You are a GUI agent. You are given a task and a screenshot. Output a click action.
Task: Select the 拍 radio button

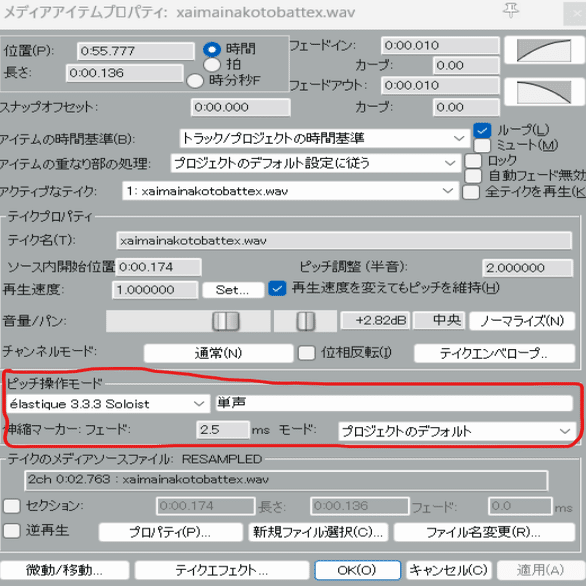click(x=212, y=65)
